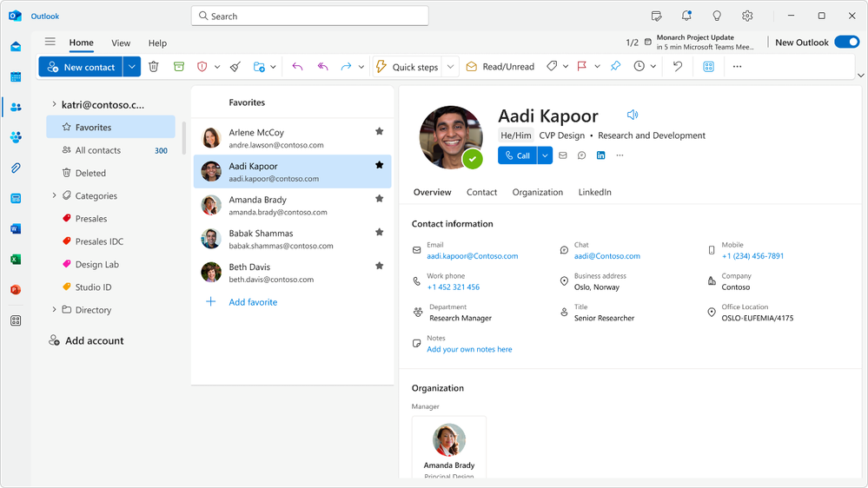This screenshot has width=868, height=488.
Task: Click email link aadi.kapoor@Contoso.com
Action: point(472,256)
